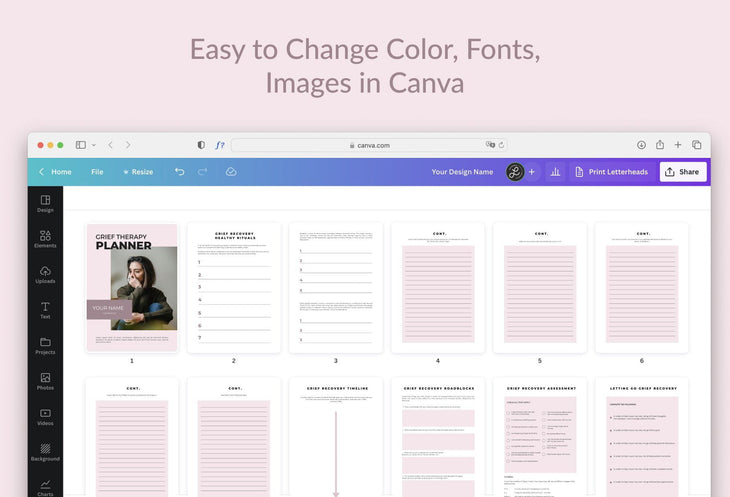This screenshot has width=730, height=497.
Task: Click the Resize option
Action: tap(138, 172)
